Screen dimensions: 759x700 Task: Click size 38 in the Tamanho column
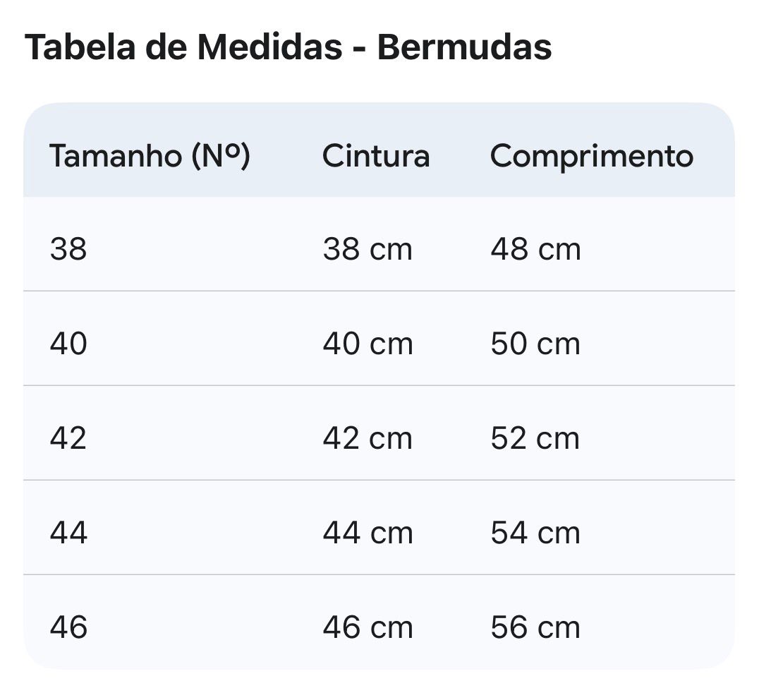point(68,250)
